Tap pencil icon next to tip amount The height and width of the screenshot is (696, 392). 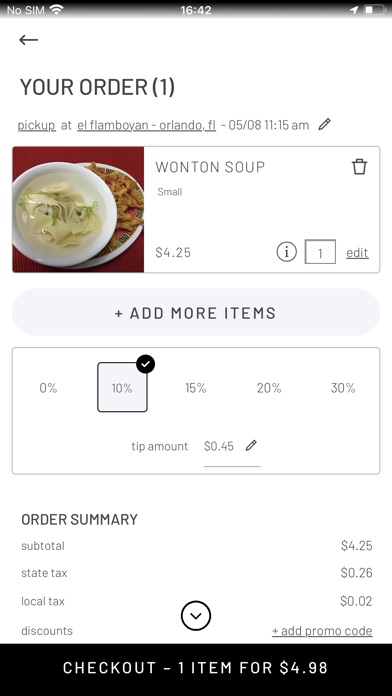click(x=251, y=446)
